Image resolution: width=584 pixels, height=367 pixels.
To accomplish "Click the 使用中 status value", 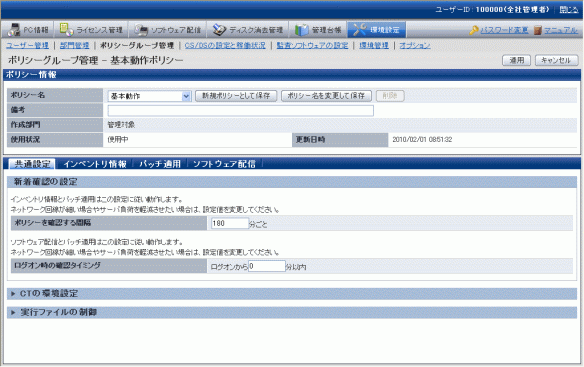I will 118,139.
